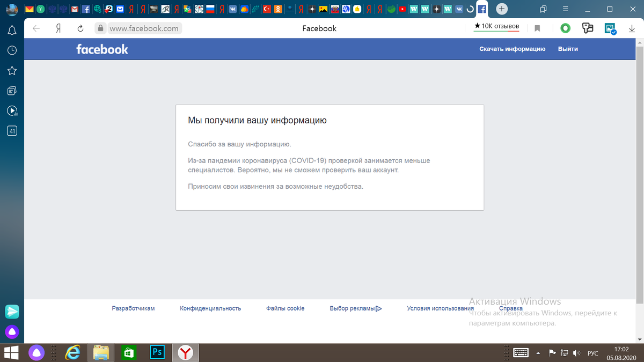
Task: Open the Windows Start menu
Action: [11, 352]
